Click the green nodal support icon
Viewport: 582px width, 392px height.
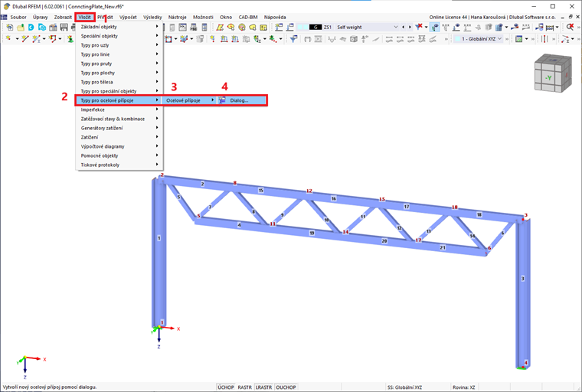coord(70,38)
